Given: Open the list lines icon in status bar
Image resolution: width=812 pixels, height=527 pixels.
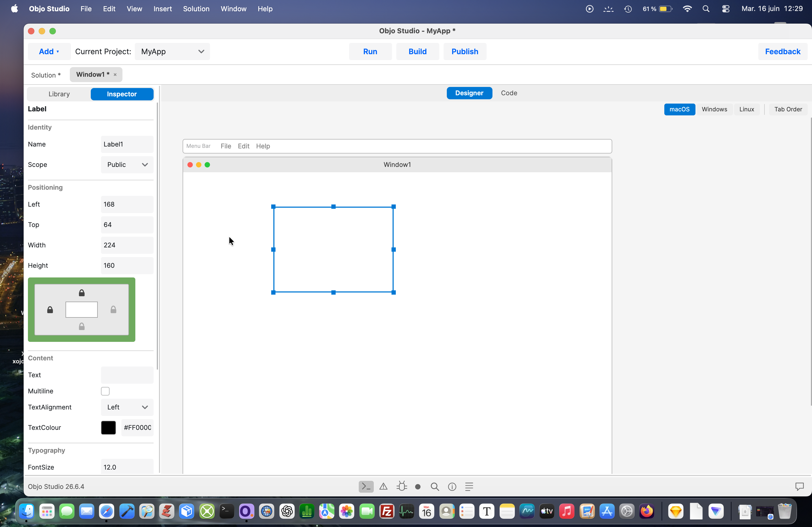Looking at the screenshot, I should click(x=469, y=487).
